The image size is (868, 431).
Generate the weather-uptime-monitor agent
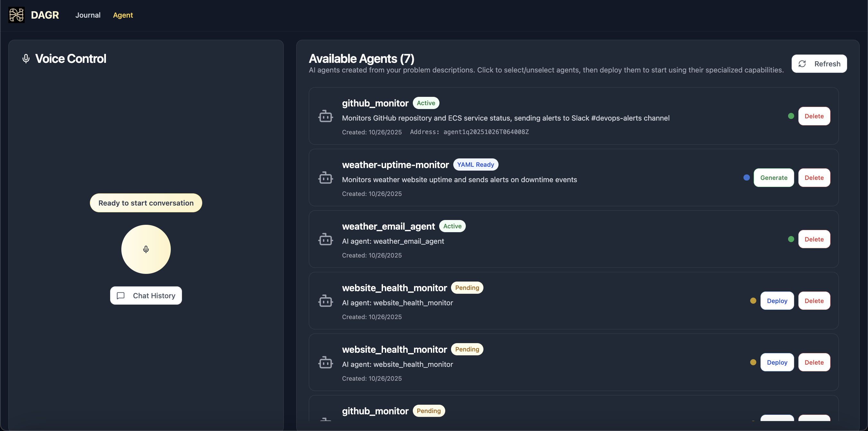pyautogui.click(x=773, y=178)
